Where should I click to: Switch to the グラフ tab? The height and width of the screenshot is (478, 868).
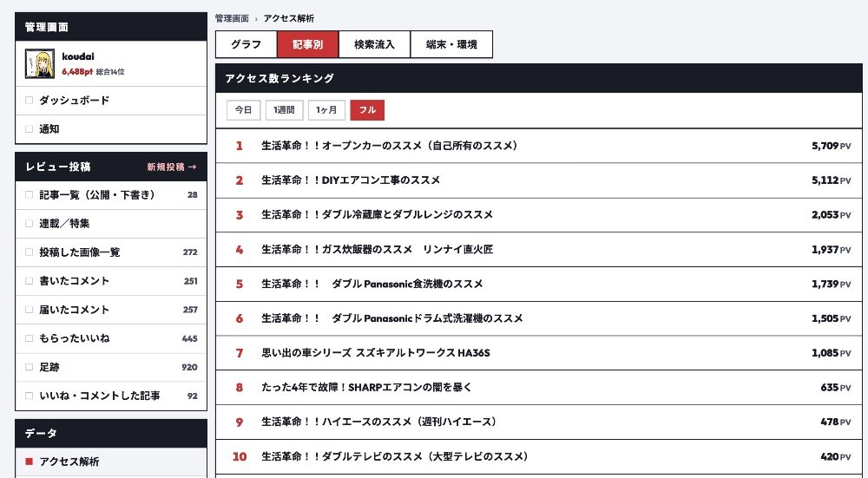[247, 44]
